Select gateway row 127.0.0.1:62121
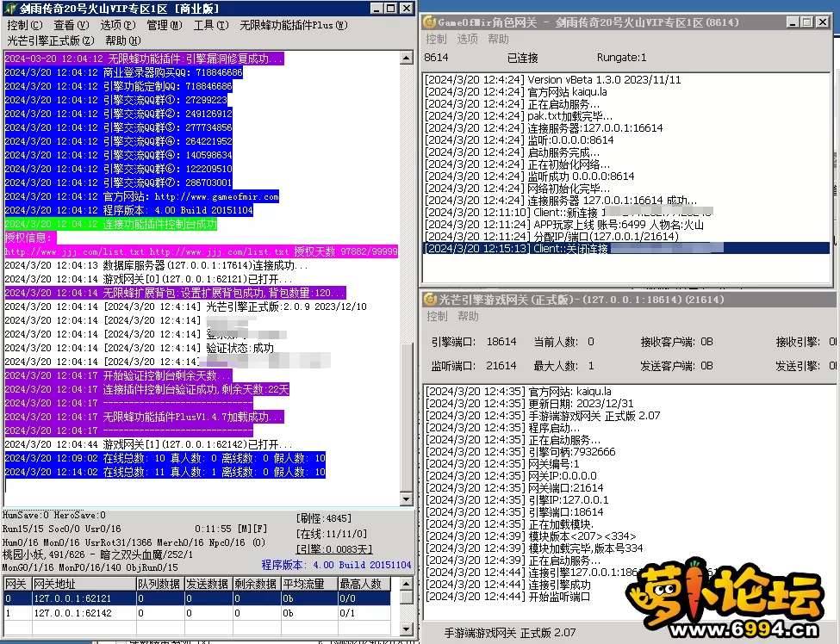The height and width of the screenshot is (644, 840). click(x=197, y=598)
